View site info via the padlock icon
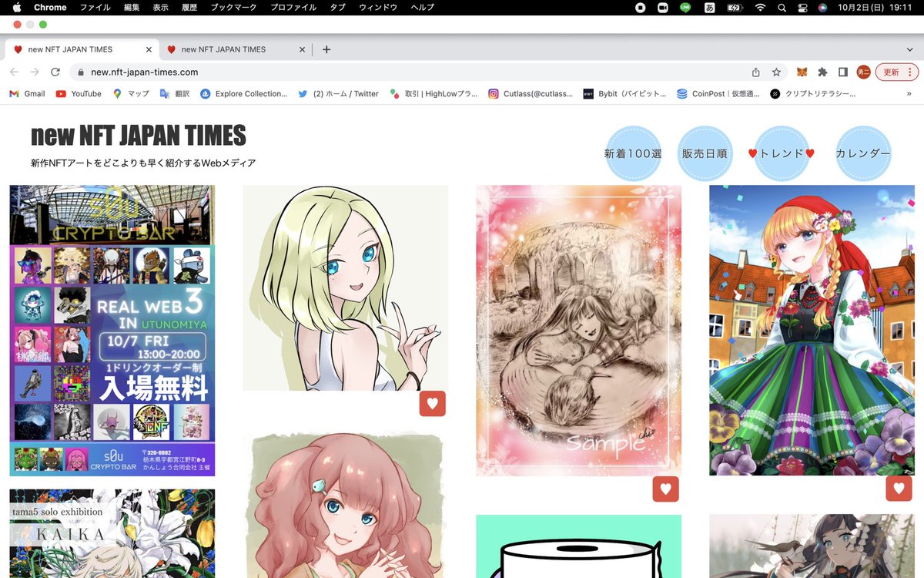924x578 pixels. pos(81,72)
